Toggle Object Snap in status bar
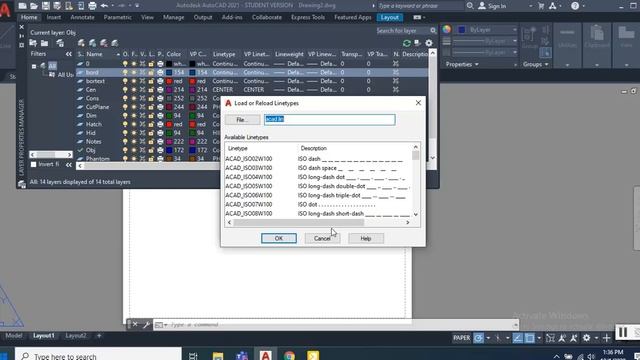640x360 pixels. [x=529, y=338]
